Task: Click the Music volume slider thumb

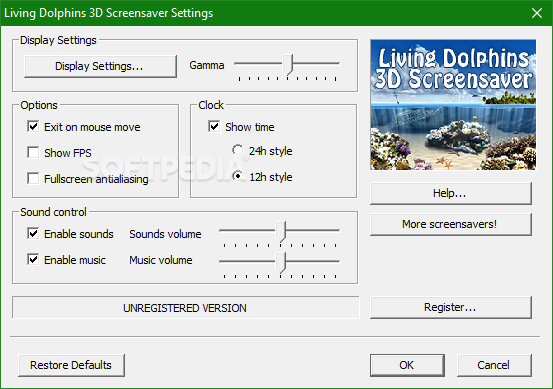Action: point(281,263)
